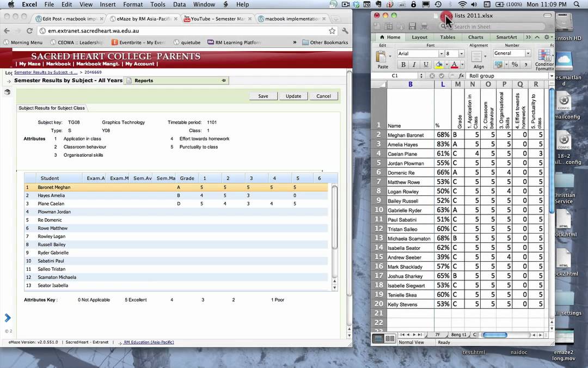Switch to Normal View grid icon
This screenshot has height=368, width=588.
(x=378, y=339)
